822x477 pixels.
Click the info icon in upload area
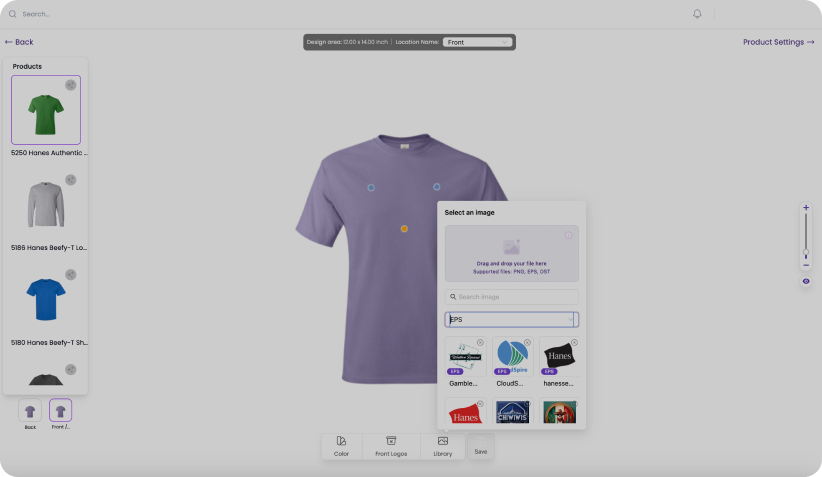coord(568,235)
